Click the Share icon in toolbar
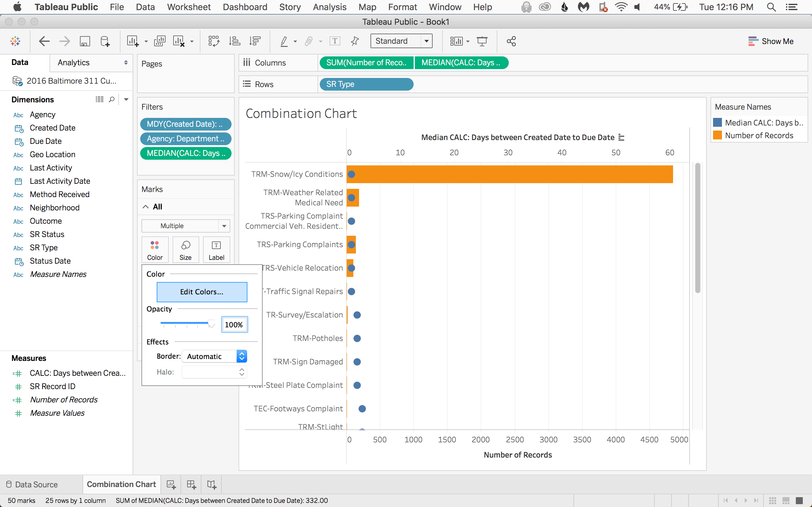This screenshot has height=507, width=812. 511,41
